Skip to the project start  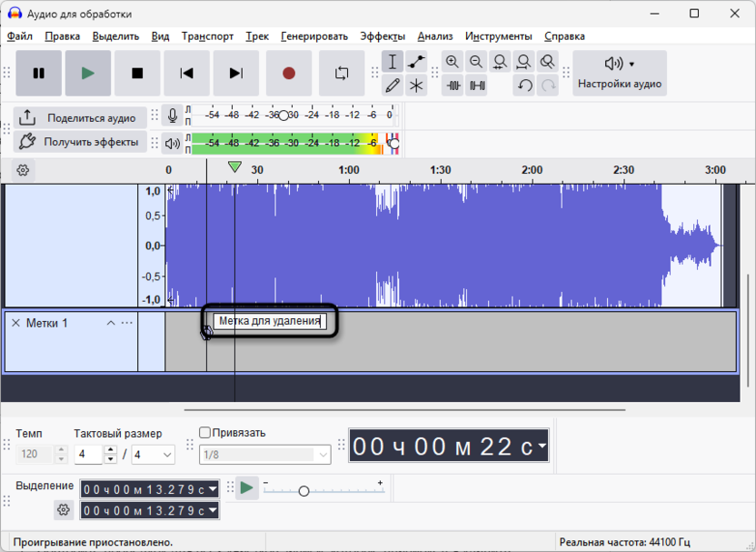click(186, 74)
